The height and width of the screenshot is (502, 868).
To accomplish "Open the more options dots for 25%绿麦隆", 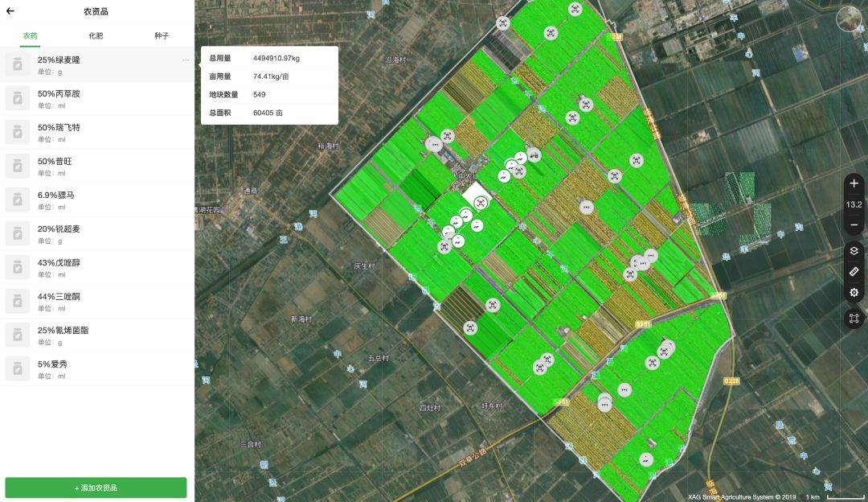I will click(186, 60).
